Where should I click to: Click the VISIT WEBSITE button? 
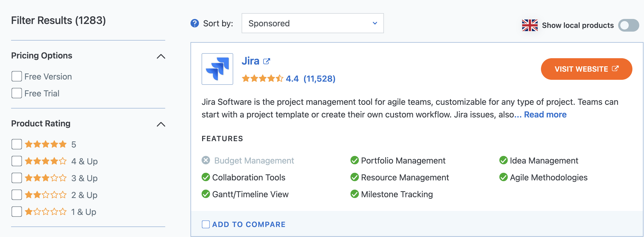point(587,69)
